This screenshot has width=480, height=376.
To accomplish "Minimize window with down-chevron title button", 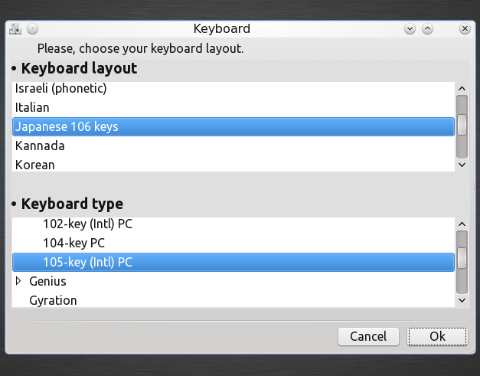I will [x=410, y=29].
